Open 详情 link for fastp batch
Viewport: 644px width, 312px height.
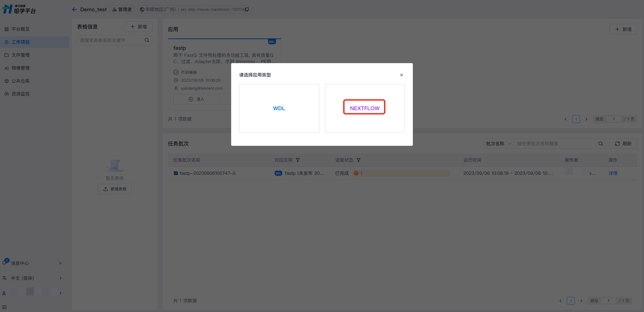point(613,173)
